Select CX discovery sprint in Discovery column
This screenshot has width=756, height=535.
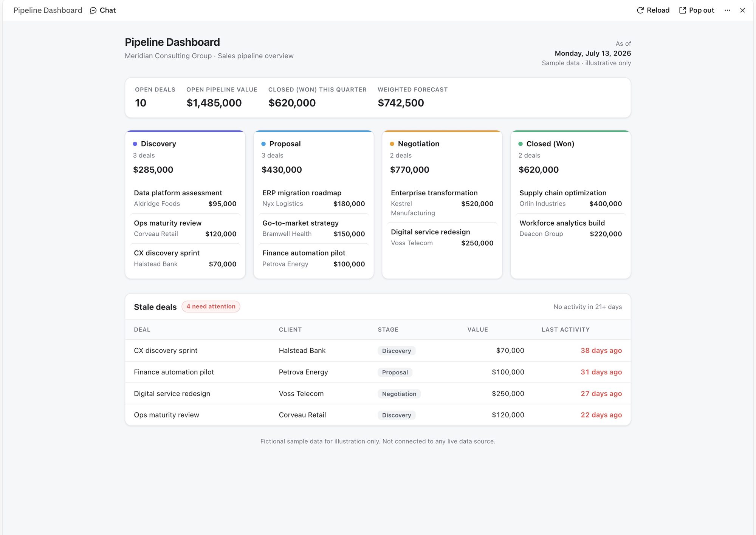point(185,258)
